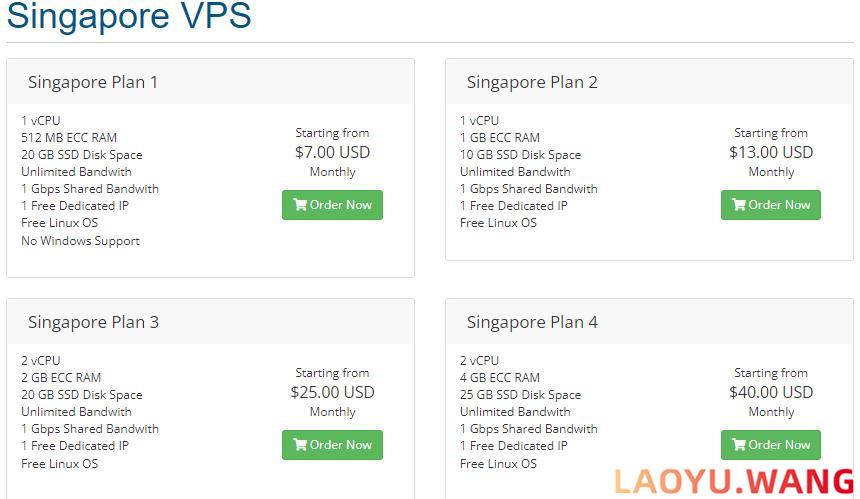Order the $7.00 USD monthly plan

332,205
